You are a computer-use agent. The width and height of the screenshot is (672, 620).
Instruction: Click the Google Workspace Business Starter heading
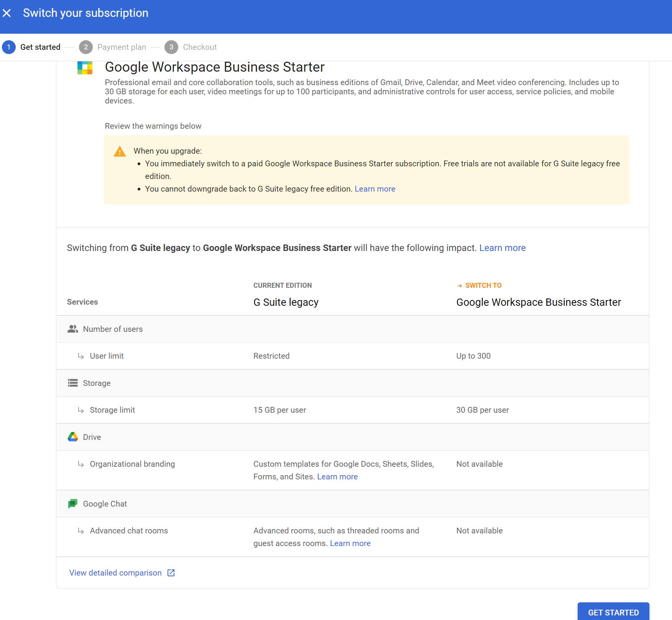pos(215,67)
